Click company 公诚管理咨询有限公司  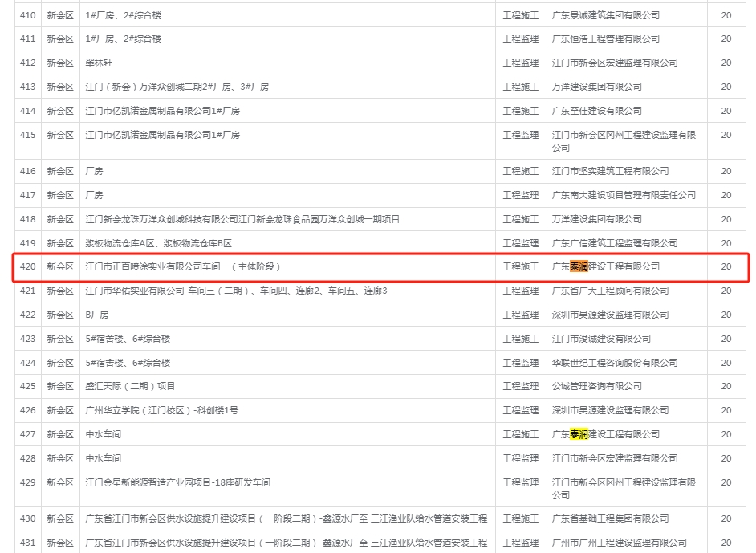[597, 386]
